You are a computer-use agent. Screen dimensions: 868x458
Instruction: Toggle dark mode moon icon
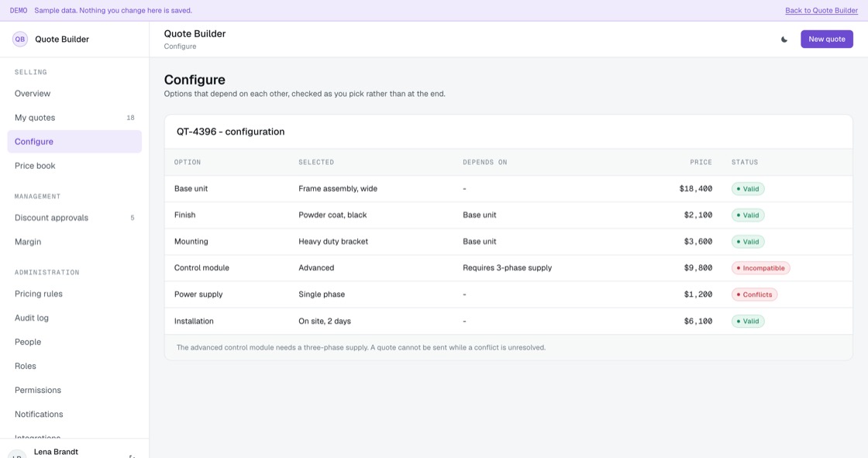[x=784, y=40]
